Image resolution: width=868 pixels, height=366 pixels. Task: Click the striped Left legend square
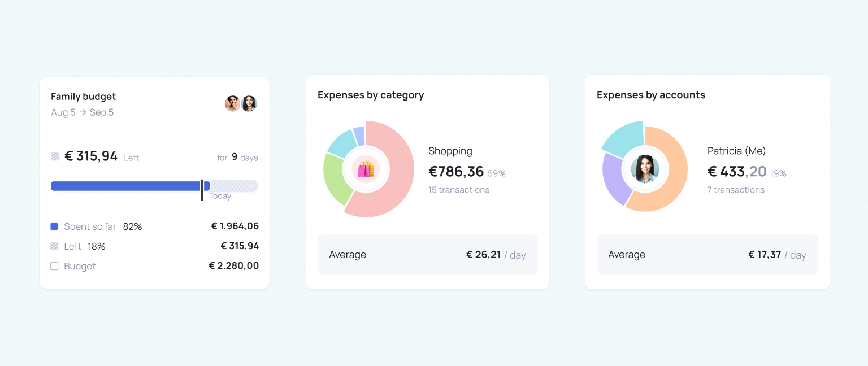pos(54,246)
